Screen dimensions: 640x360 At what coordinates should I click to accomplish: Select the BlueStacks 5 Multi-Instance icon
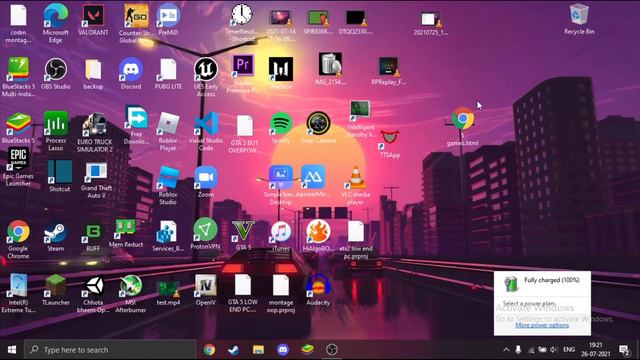[x=18, y=69]
